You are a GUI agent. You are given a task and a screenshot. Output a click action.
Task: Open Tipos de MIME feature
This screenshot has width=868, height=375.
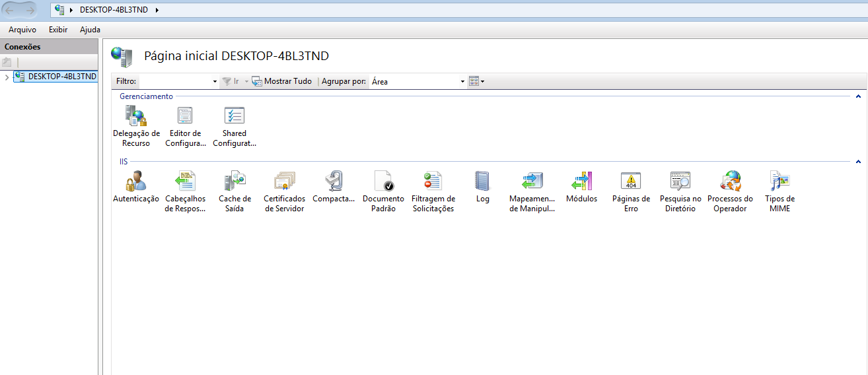[x=779, y=191]
